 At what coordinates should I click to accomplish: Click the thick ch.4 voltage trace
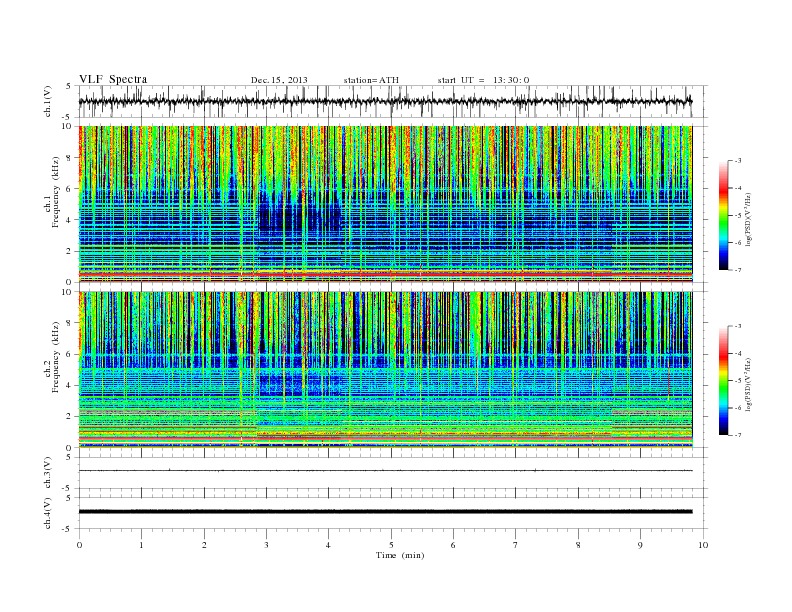point(385,512)
